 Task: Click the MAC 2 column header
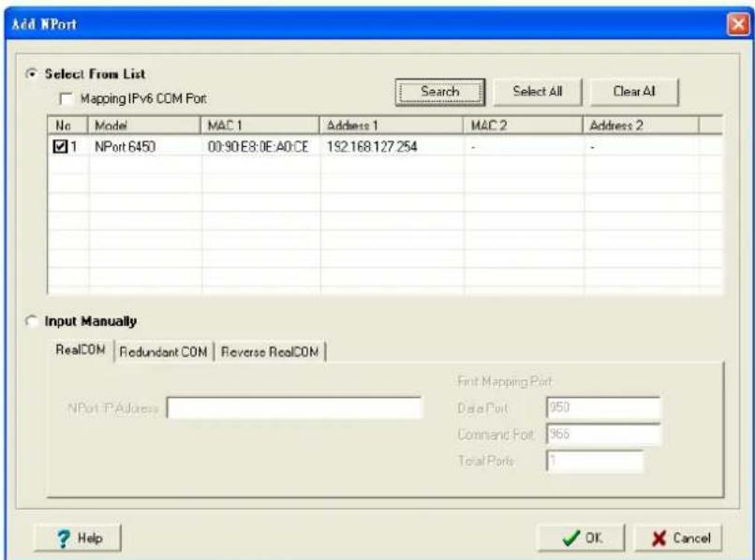coord(523,125)
